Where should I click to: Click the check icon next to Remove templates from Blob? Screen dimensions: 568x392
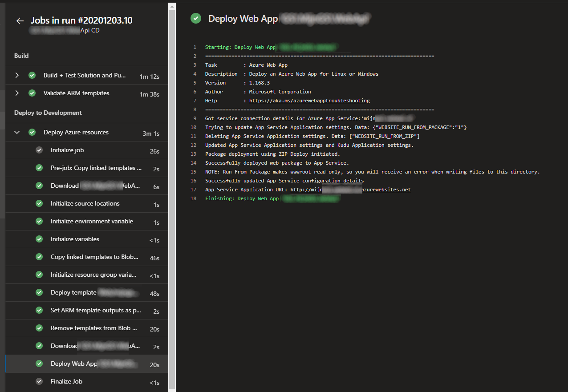coord(38,328)
